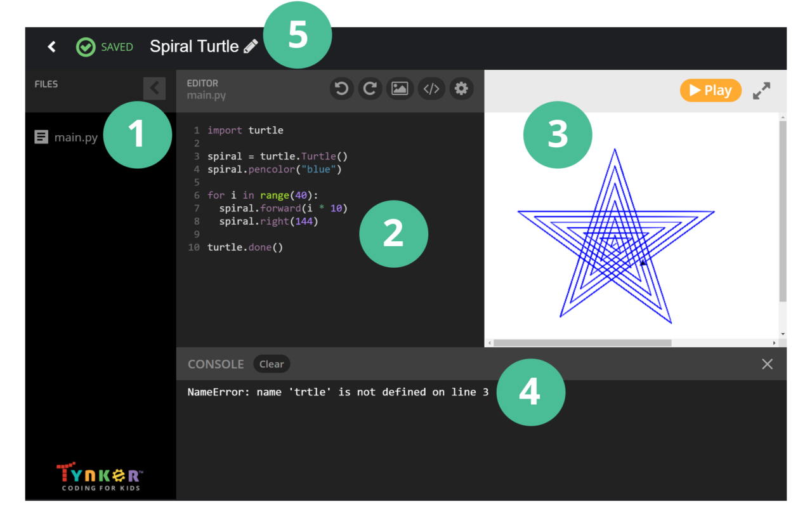Screen dimensions: 812x528
Task: Navigate back with the arrow
Action: click(x=51, y=46)
